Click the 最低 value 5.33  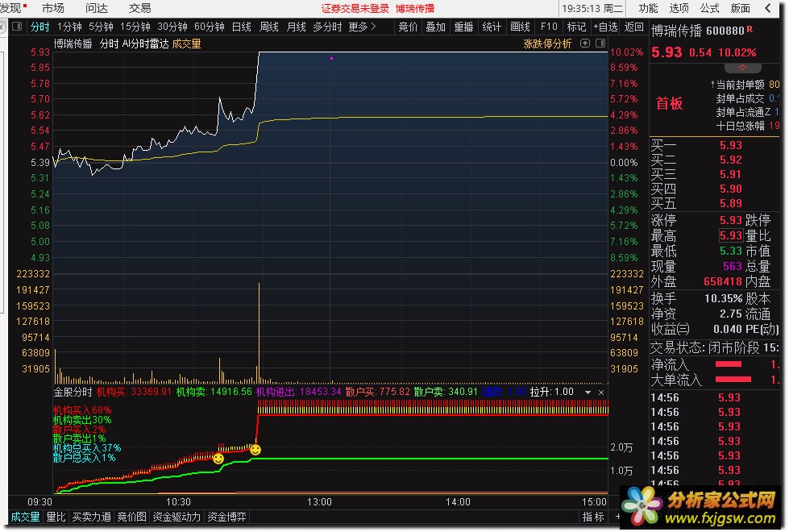click(731, 251)
